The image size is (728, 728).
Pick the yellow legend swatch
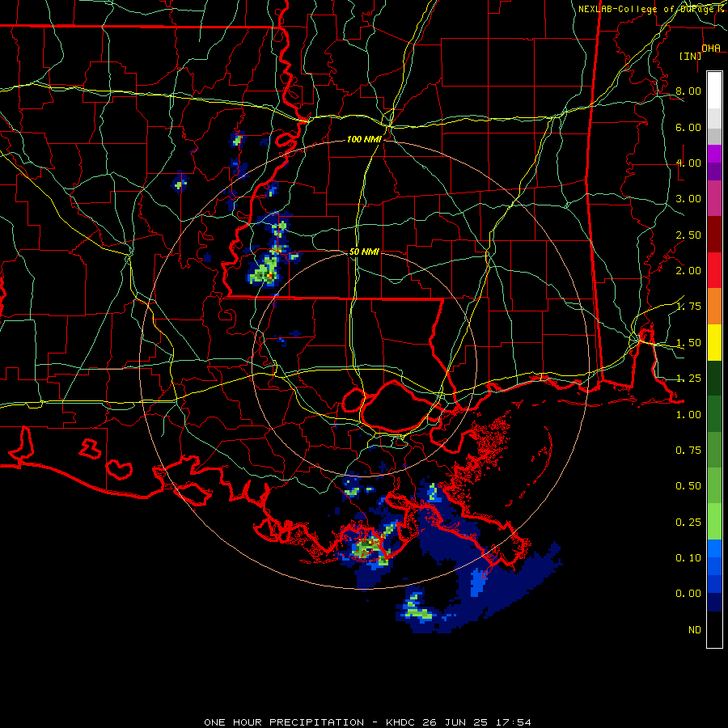(x=714, y=342)
